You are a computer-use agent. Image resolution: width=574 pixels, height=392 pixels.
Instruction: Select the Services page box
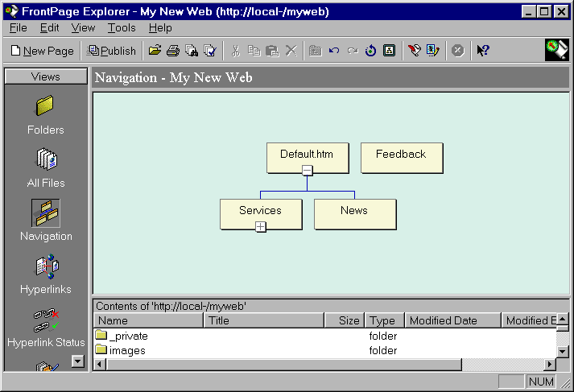click(261, 214)
